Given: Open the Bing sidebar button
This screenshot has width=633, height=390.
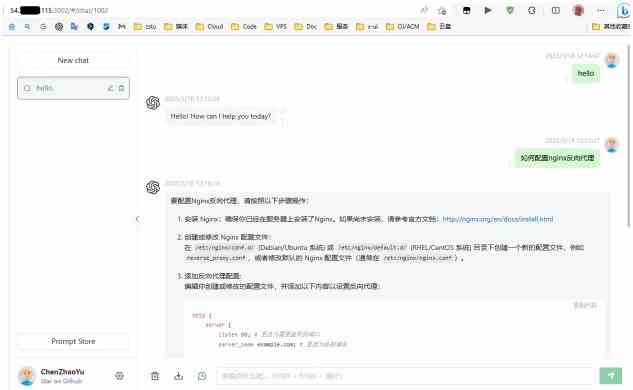Looking at the screenshot, I should (x=623, y=10).
